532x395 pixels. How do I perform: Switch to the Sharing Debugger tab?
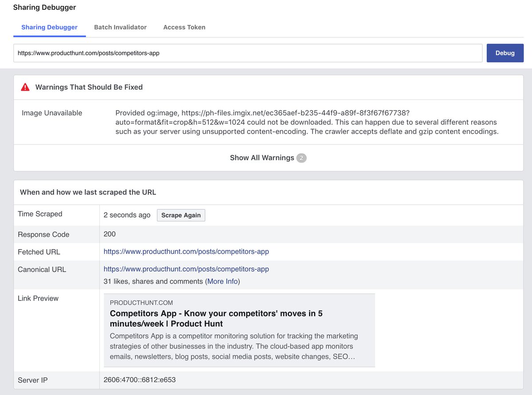tap(50, 27)
